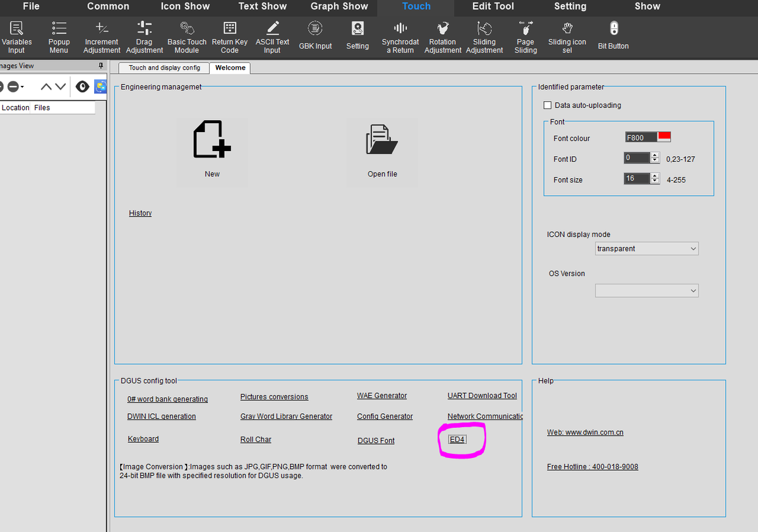758x532 pixels.
Task: Click the Free Hotline 400-018-9008 link
Action: click(593, 467)
